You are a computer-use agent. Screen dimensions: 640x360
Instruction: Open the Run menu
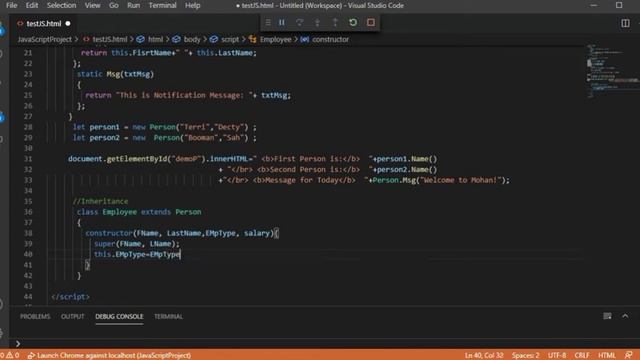[x=133, y=5]
